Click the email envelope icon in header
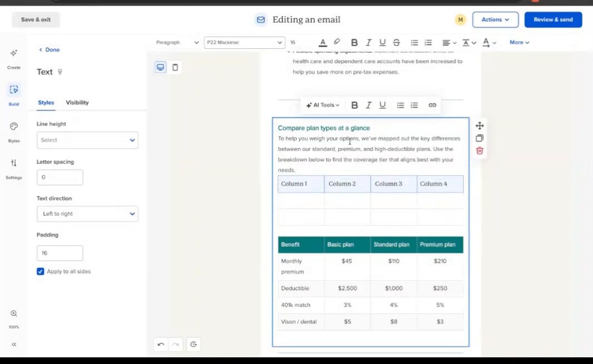The width and height of the screenshot is (593, 364). [x=260, y=19]
